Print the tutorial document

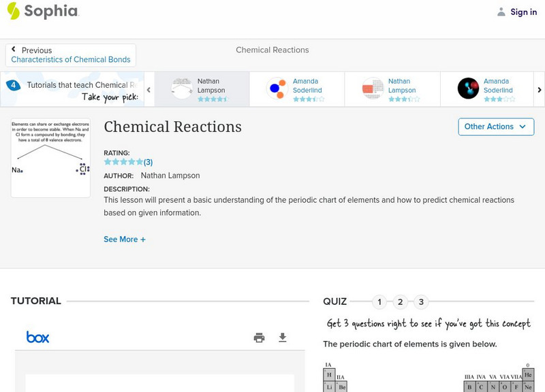(259, 338)
